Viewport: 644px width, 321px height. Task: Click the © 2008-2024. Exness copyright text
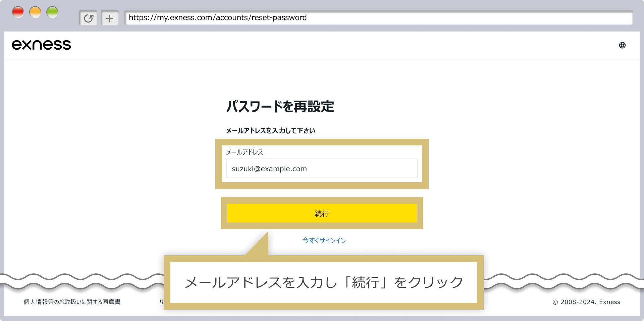coord(586,302)
